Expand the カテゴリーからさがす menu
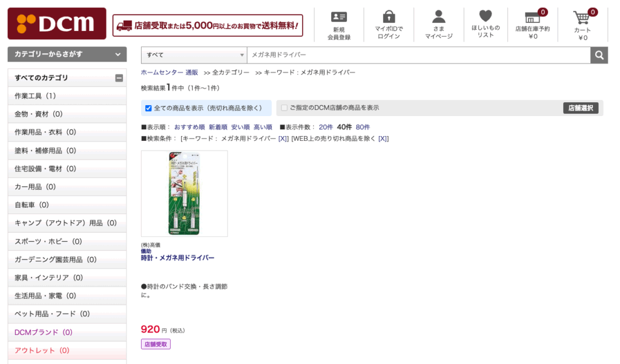 click(x=67, y=54)
